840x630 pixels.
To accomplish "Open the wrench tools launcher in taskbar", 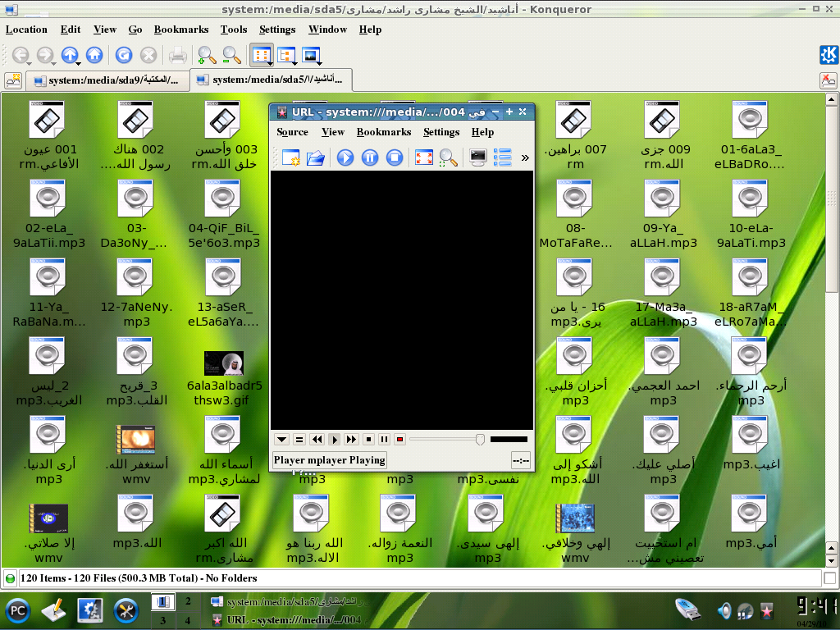I will coord(126,610).
